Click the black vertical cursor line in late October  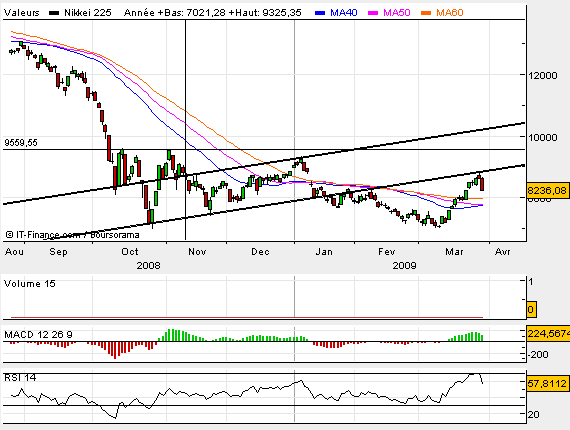click(x=186, y=130)
